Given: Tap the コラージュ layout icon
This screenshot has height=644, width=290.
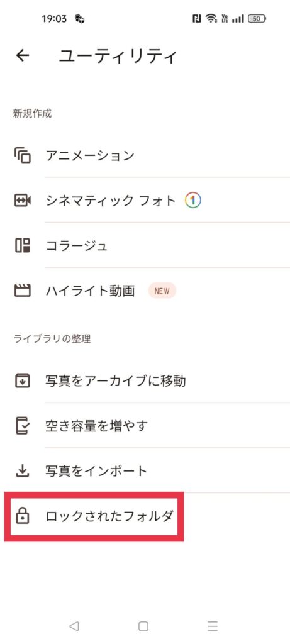Looking at the screenshot, I should 23,246.
